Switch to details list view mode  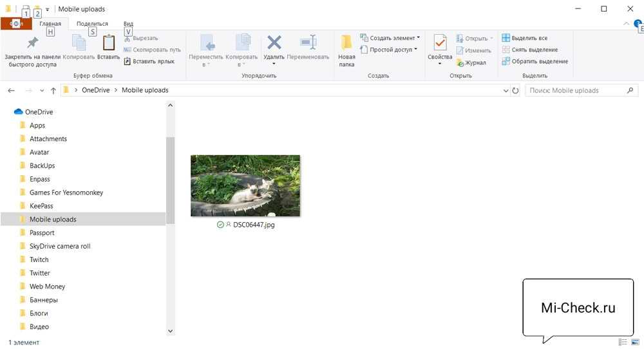point(623,342)
